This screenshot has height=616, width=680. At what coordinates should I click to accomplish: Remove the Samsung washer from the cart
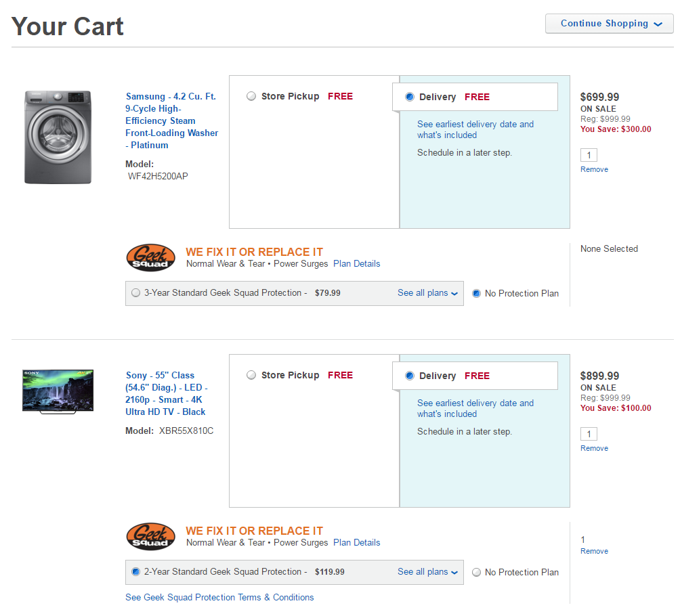pyautogui.click(x=594, y=169)
